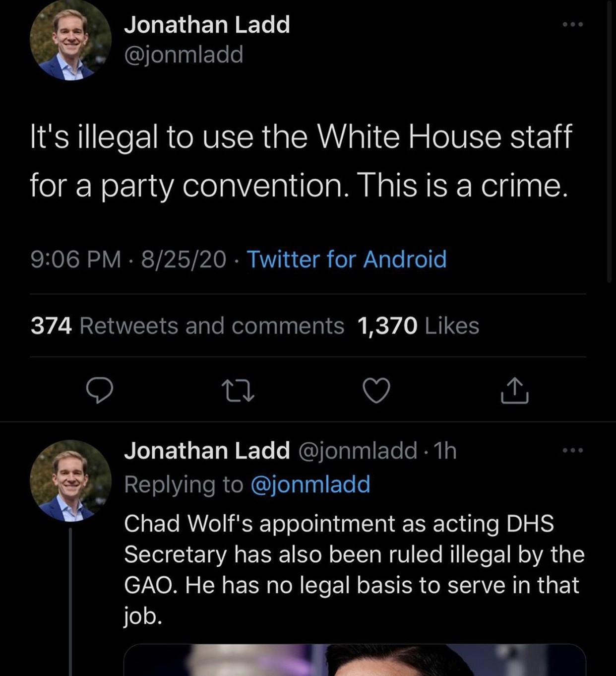Viewport: 616px width, 676px height.
Task: Tap the 1h timestamp on reply tweet
Action: pos(445,450)
